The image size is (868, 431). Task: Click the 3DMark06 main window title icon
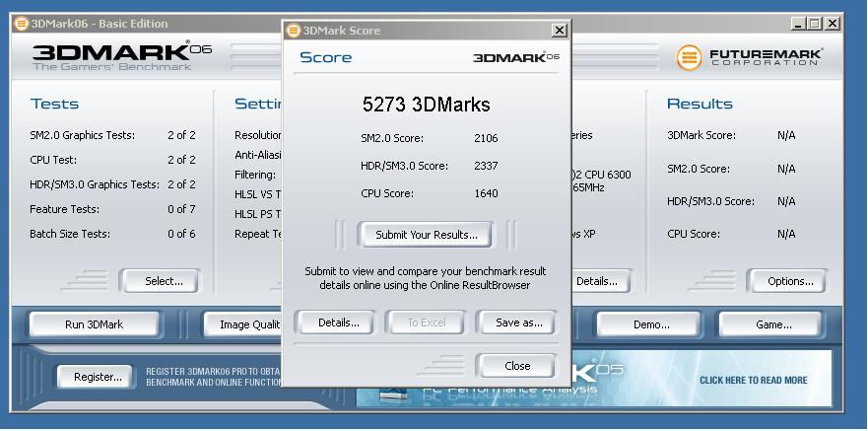pyautogui.click(x=21, y=24)
